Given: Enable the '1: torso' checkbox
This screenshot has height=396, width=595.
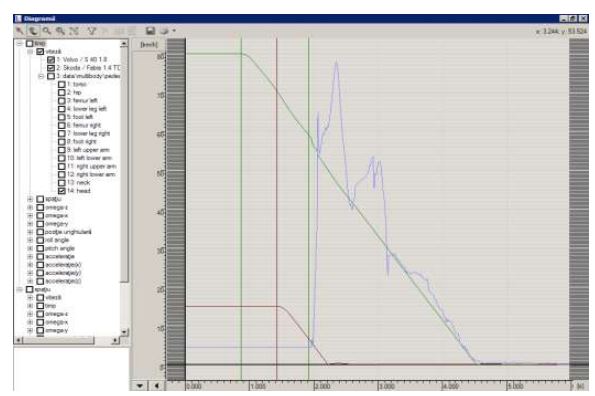Looking at the screenshot, I should pyautogui.click(x=61, y=84).
